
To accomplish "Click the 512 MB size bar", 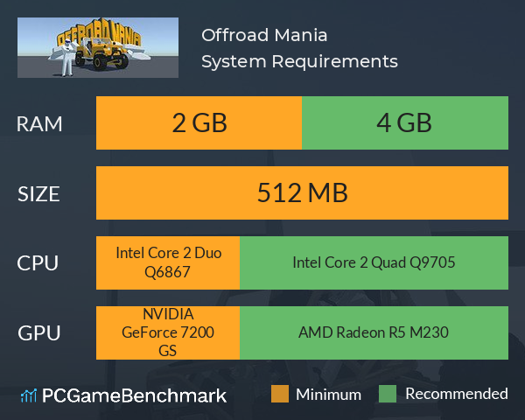I will click(x=302, y=192).
